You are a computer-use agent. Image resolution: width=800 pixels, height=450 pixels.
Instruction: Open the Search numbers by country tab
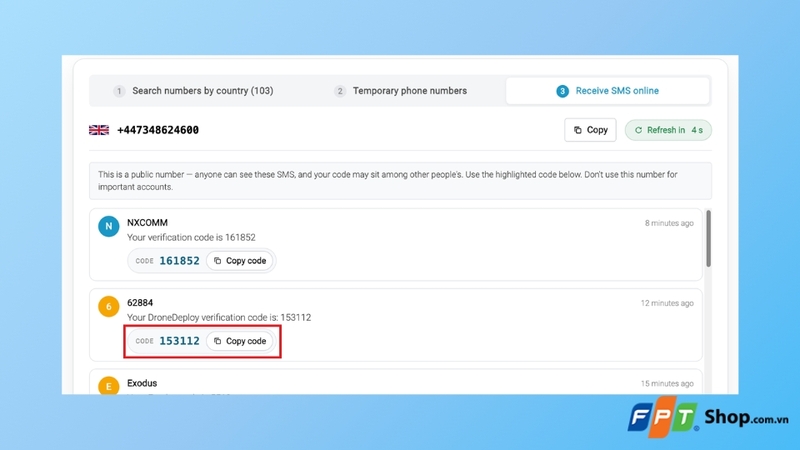(193, 91)
